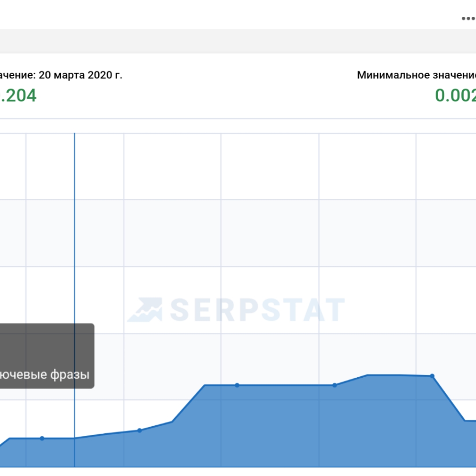Image resolution: width=476 pixels, height=476 pixels.
Task: Click the green value ending in .204
Action: pos(18,96)
